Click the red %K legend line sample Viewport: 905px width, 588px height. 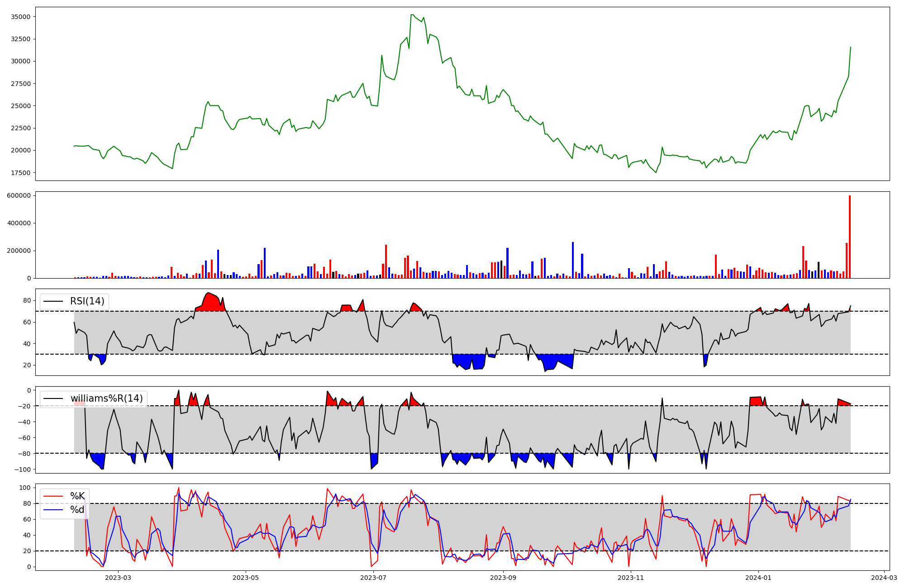click(x=53, y=496)
